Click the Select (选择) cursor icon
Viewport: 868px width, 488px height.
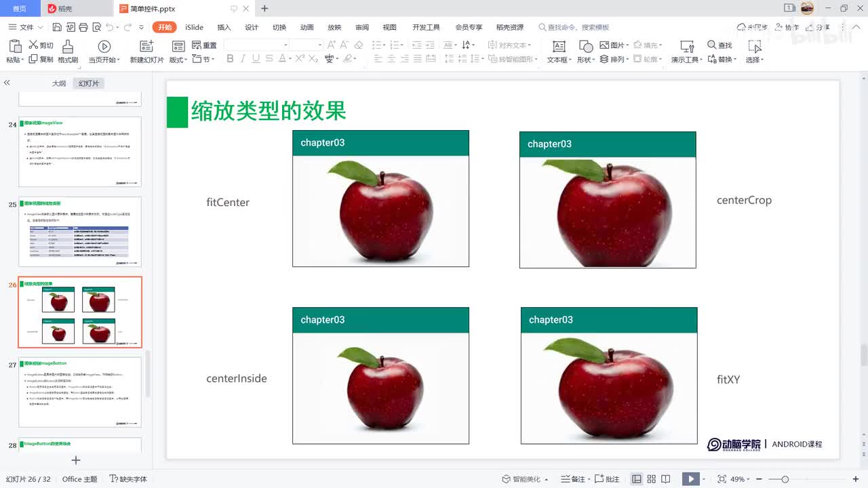pos(755,46)
